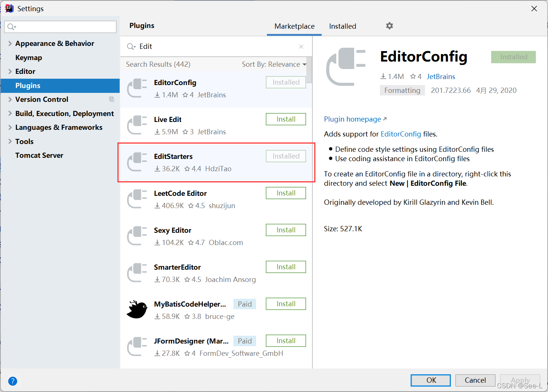Open the JetBrains vendor link in details
Screen dimensions: 548x392
pyautogui.click(x=441, y=76)
